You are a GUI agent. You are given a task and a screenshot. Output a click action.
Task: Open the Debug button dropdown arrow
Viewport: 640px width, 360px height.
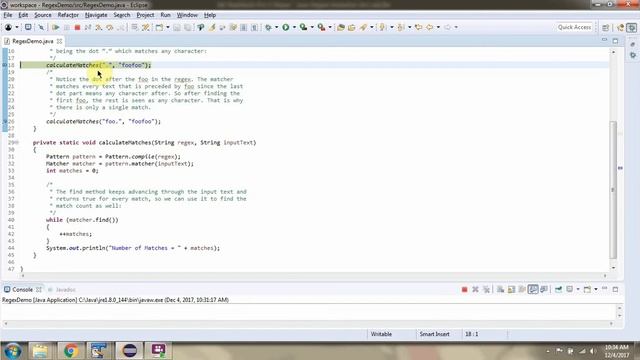(276, 27)
